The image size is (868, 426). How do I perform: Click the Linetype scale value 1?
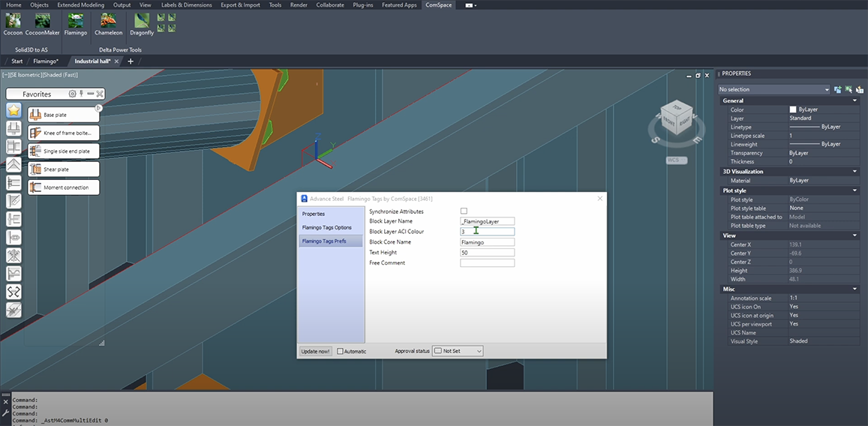pyautogui.click(x=824, y=136)
